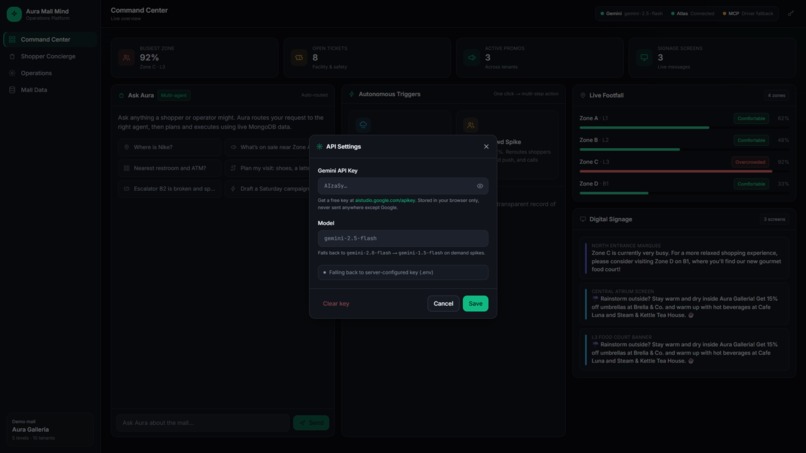Click the Operations gear icon
This screenshot has height=453, width=806.
pyautogui.click(x=12, y=73)
